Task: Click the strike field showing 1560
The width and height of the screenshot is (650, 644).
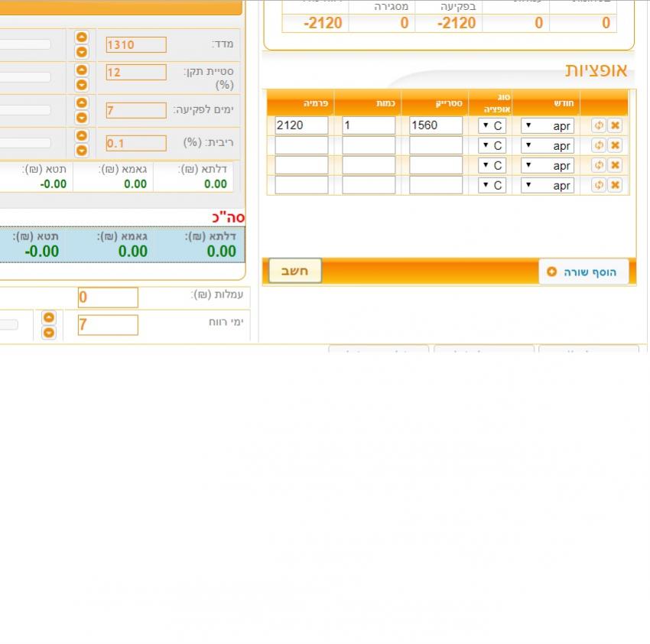Action: point(436,125)
